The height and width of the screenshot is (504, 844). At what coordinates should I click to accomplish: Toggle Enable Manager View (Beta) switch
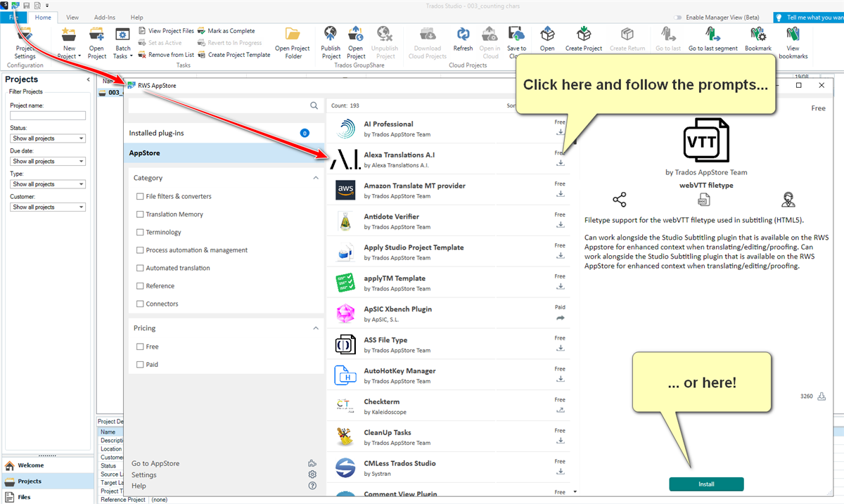(678, 18)
